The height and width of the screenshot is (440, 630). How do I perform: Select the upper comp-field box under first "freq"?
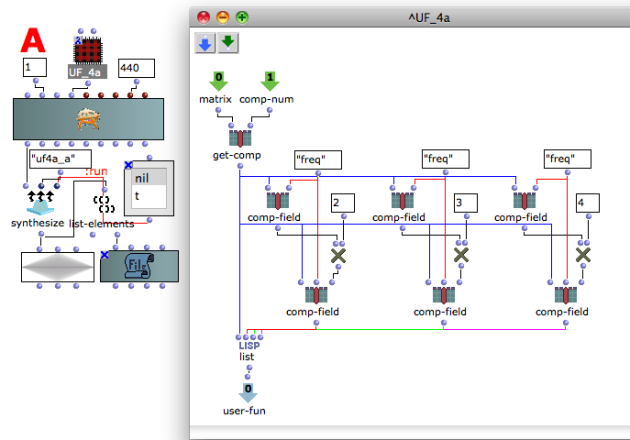[278, 201]
